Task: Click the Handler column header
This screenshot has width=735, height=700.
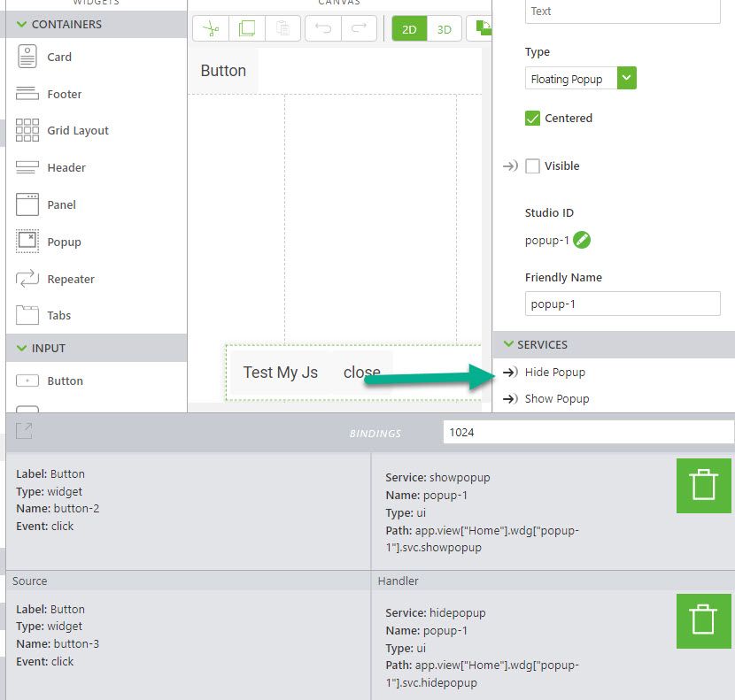Action: coord(398,581)
